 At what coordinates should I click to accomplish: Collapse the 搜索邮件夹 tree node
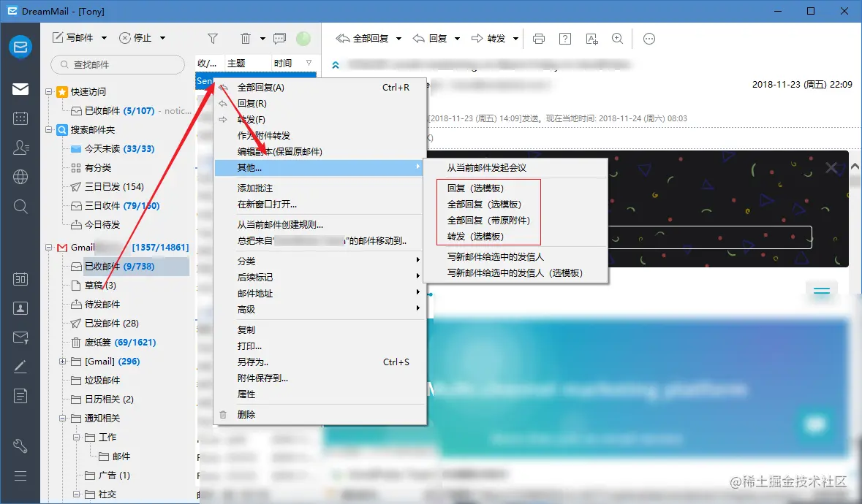[48, 129]
